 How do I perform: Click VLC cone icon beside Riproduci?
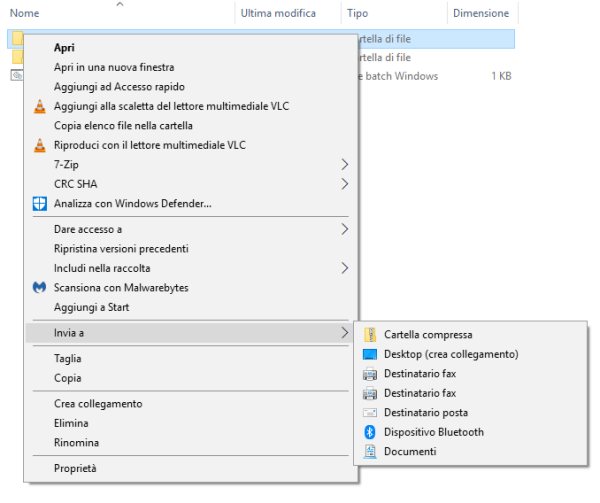pos(40,145)
